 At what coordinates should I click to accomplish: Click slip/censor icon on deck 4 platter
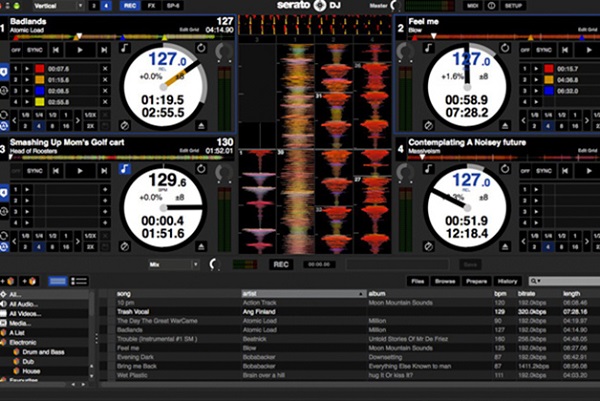coord(428,246)
